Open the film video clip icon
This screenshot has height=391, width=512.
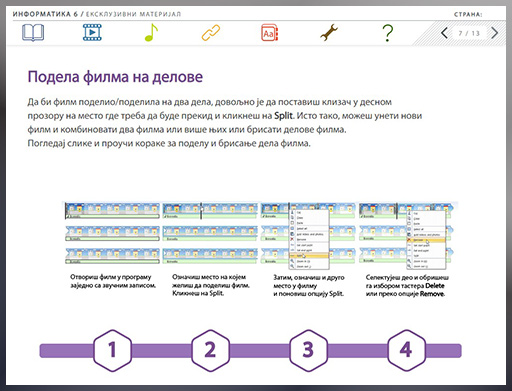[x=92, y=32]
